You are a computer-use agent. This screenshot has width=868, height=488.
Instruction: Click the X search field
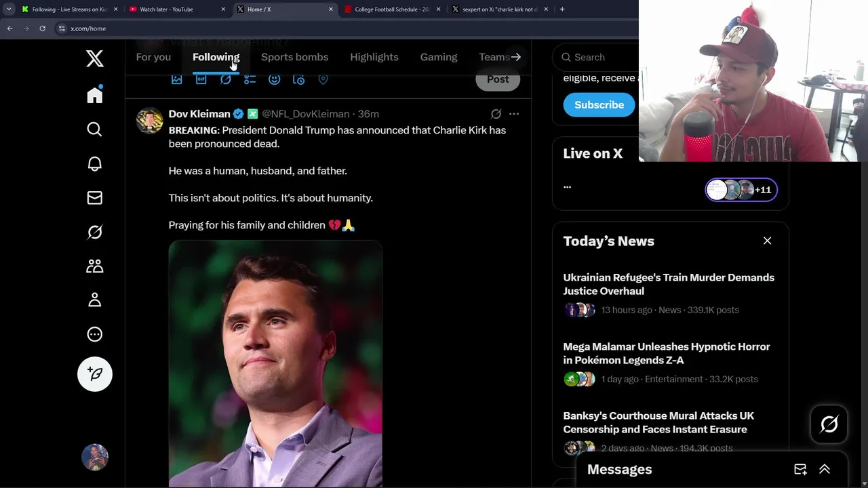597,57
